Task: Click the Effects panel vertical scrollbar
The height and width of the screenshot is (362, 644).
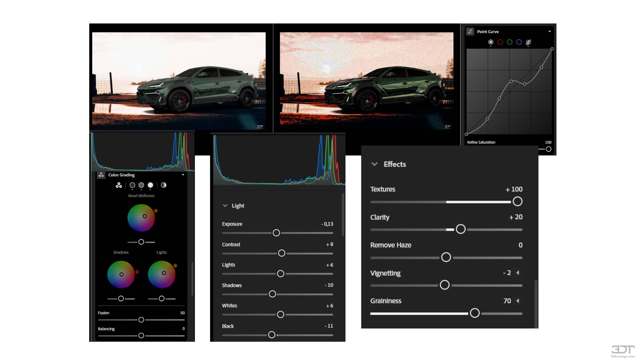Action: pyautogui.click(x=536, y=304)
